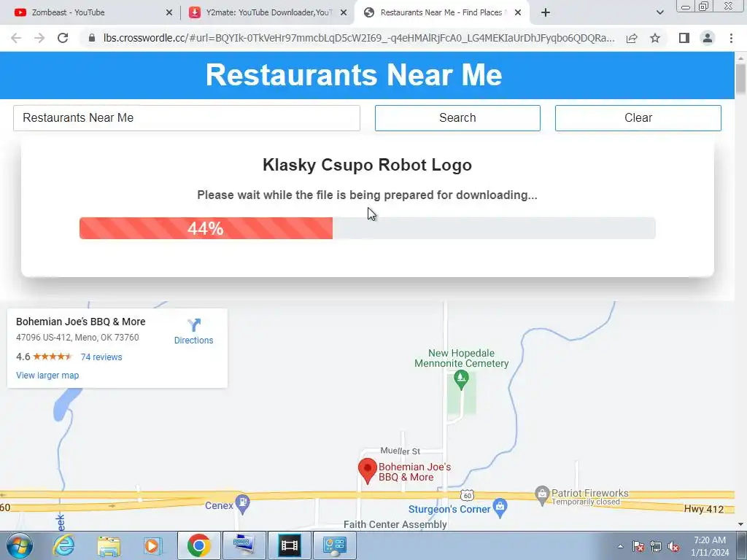Open the Chrome three-dot menu
This screenshot has width=747, height=560.
point(731,38)
